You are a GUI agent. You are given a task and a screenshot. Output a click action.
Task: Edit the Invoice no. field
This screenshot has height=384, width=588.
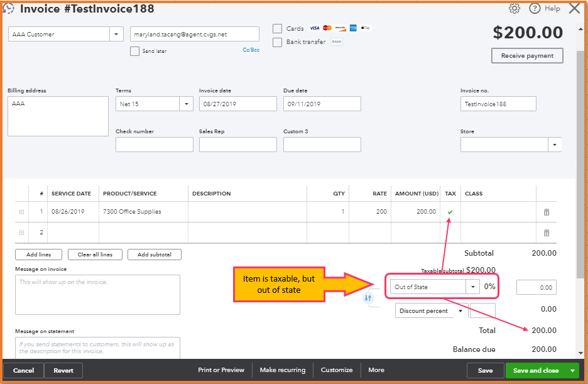pyautogui.click(x=498, y=104)
